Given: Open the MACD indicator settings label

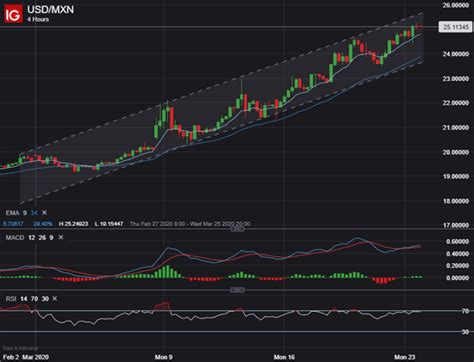Looking at the screenshot, I should coord(15,237).
